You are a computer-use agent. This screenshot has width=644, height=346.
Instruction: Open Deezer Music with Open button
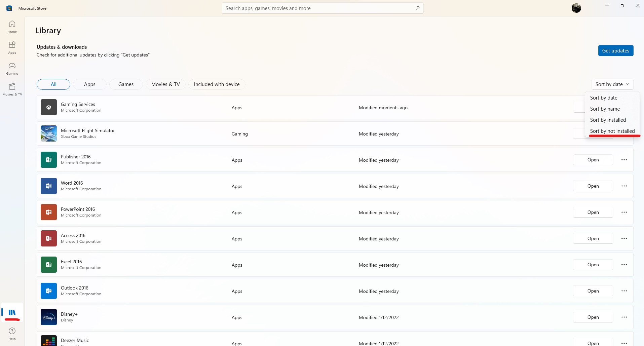(593, 343)
